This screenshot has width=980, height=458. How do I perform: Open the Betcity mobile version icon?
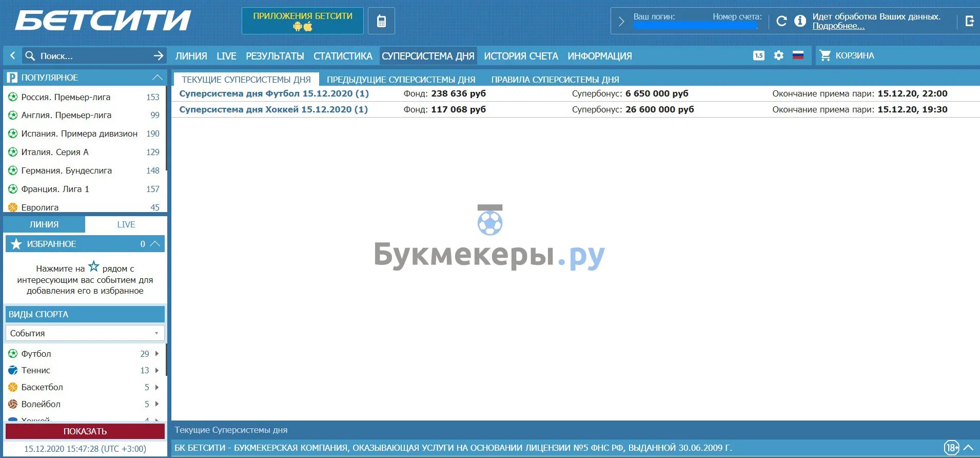coord(381,21)
